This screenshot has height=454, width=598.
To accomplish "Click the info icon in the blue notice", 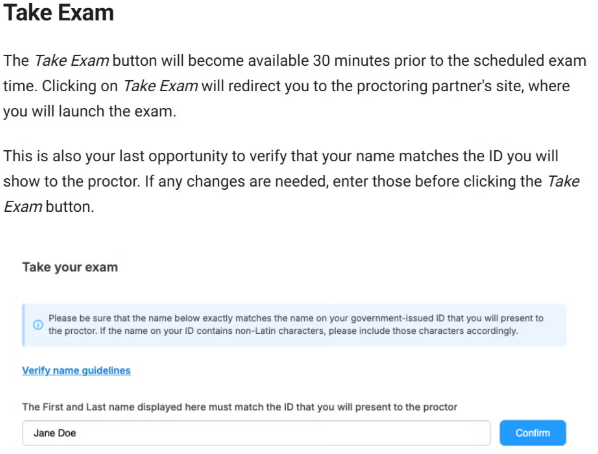I will 38,325.
